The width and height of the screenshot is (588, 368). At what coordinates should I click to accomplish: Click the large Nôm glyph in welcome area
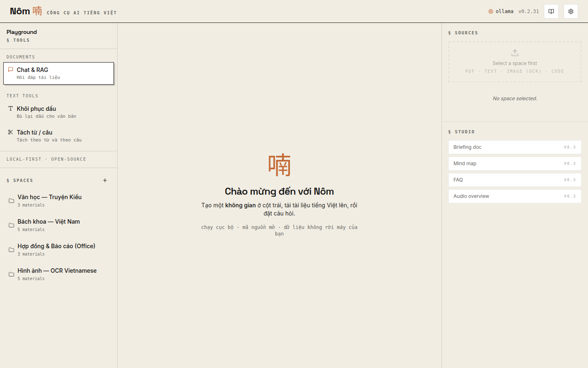coord(279,165)
